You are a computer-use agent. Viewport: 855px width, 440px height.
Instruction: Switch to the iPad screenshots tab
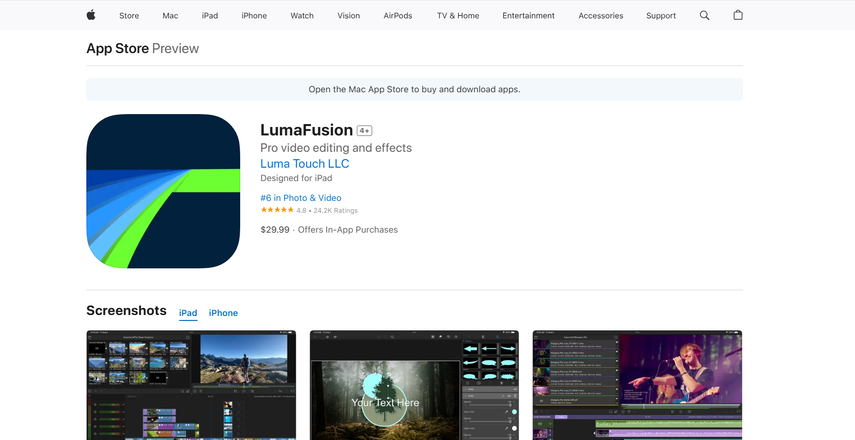(188, 313)
